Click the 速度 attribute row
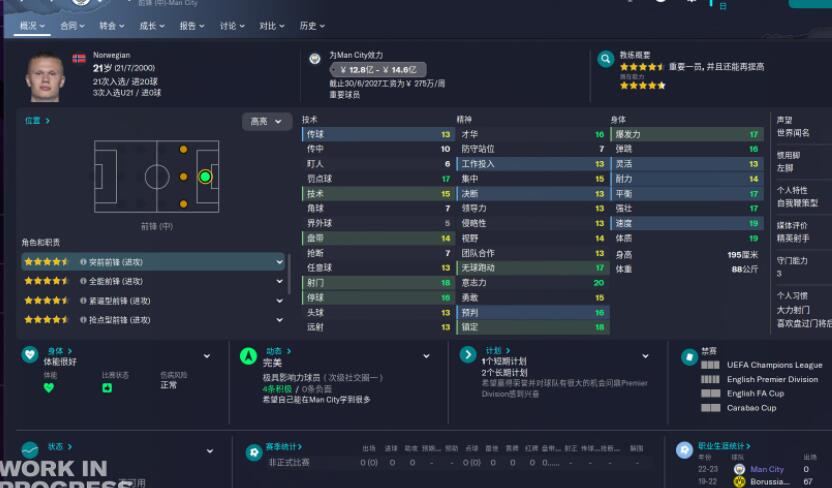Image resolution: width=832 pixels, height=488 pixels. tap(687, 223)
